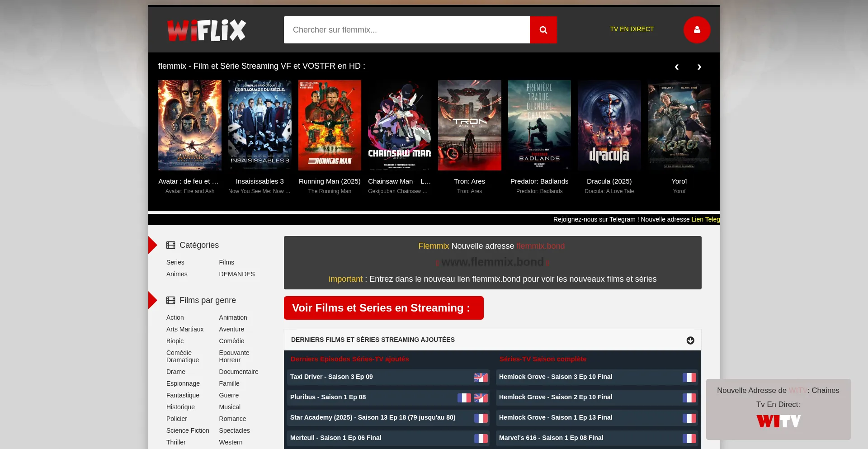868x449 pixels.
Task: Select Series category
Action: 175,262
